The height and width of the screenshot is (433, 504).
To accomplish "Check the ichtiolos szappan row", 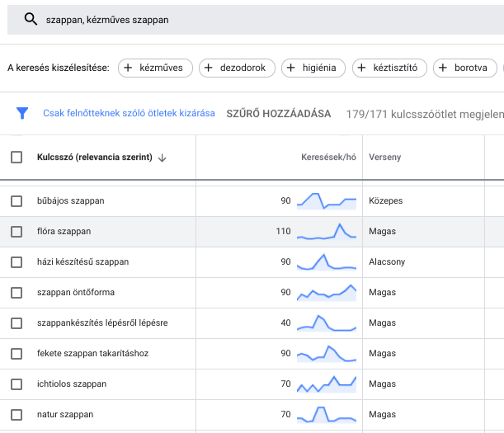I will (x=16, y=384).
